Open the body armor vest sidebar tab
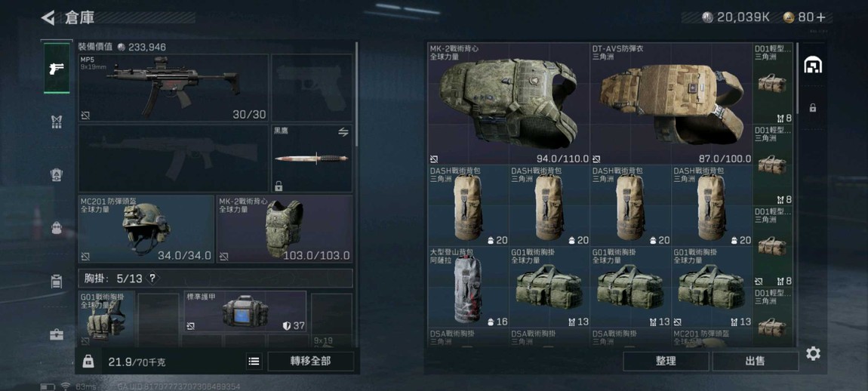Image resolution: width=868 pixels, height=391 pixels. pos(57,122)
